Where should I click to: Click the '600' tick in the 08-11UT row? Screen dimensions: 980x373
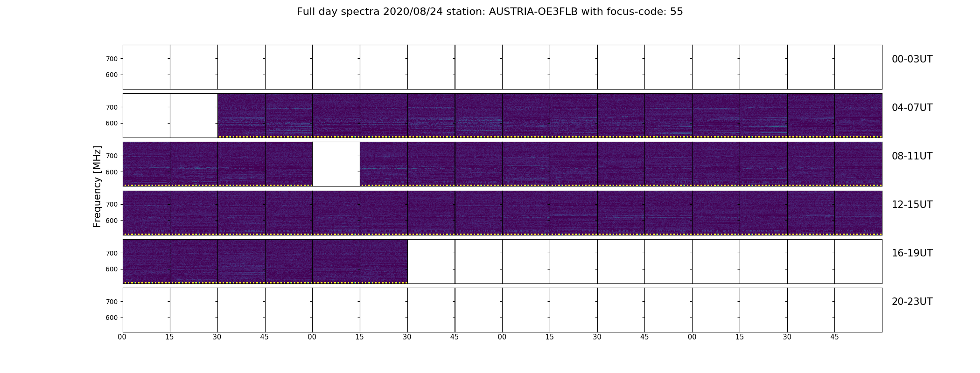112,172
